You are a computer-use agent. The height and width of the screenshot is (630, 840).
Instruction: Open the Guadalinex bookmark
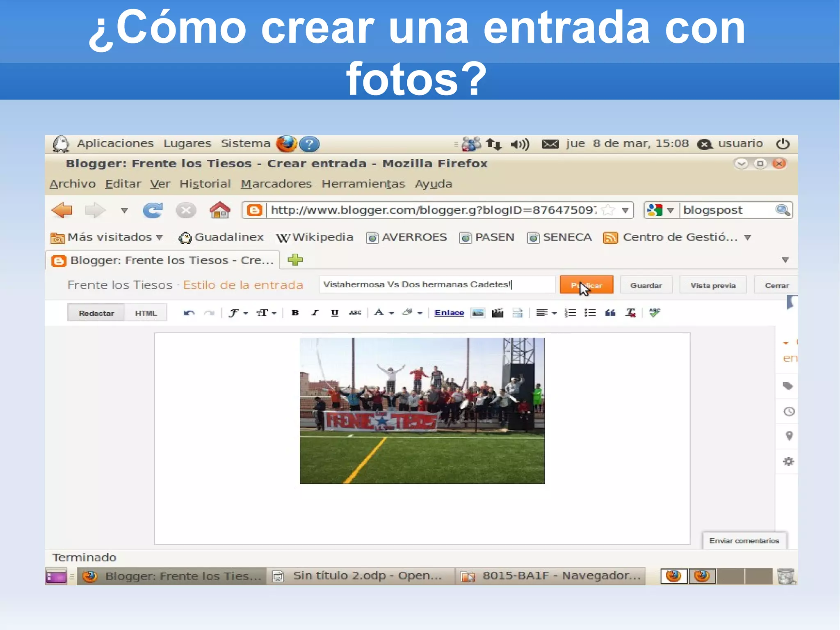pos(221,237)
